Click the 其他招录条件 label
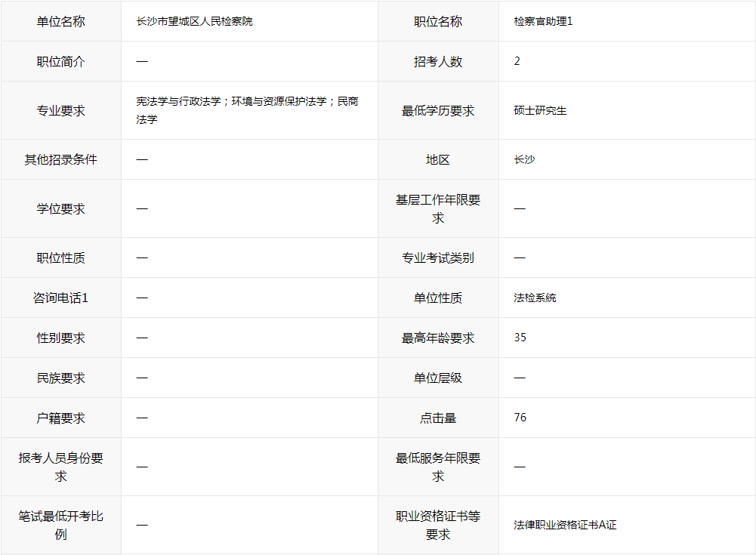Screen dimensions: 756x555 (60, 159)
